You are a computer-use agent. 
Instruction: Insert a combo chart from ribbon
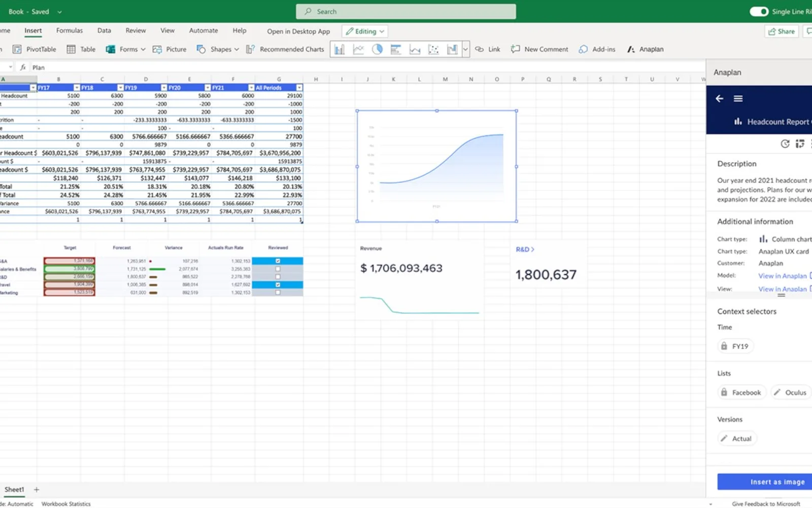pyautogui.click(x=452, y=49)
